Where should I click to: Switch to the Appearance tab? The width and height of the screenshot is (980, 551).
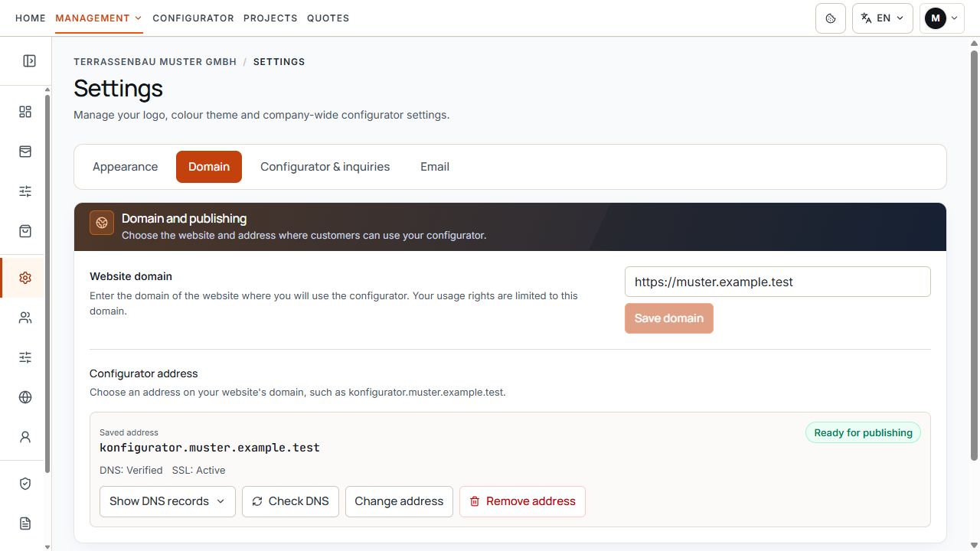click(126, 167)
